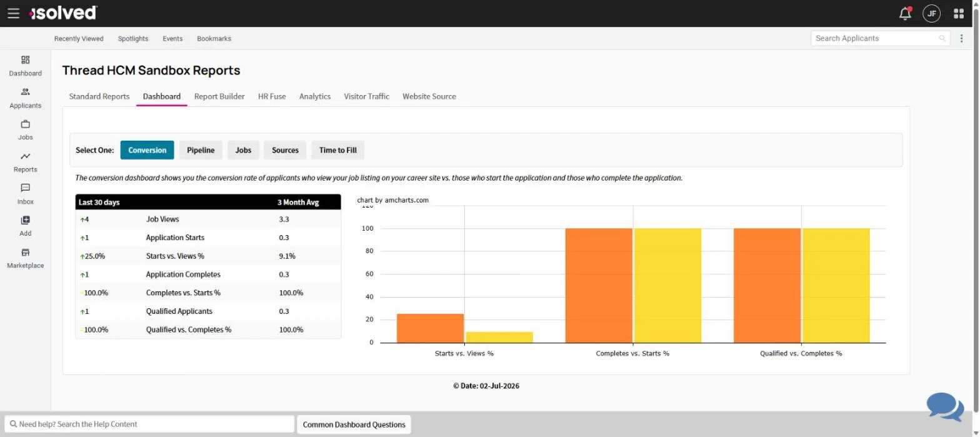Click the 'Completes vs. Starts %' table row label
This screenshot has width=980, height=437.
coord(183,293)
